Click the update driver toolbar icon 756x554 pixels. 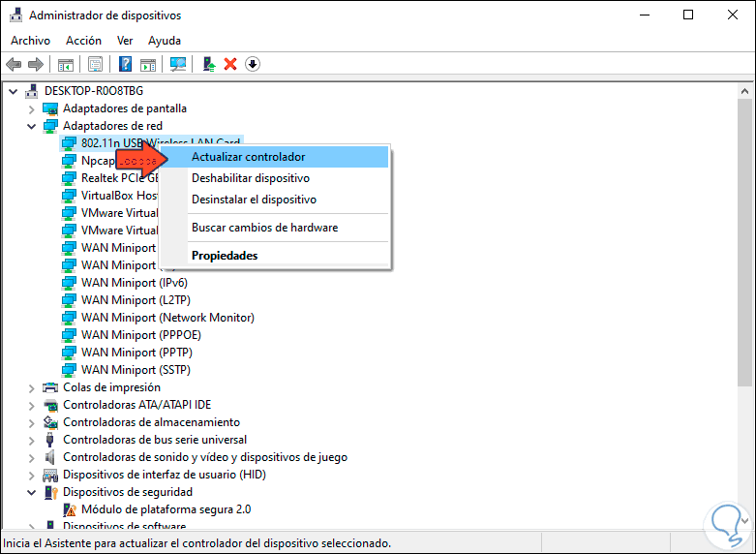click(209, 64)
